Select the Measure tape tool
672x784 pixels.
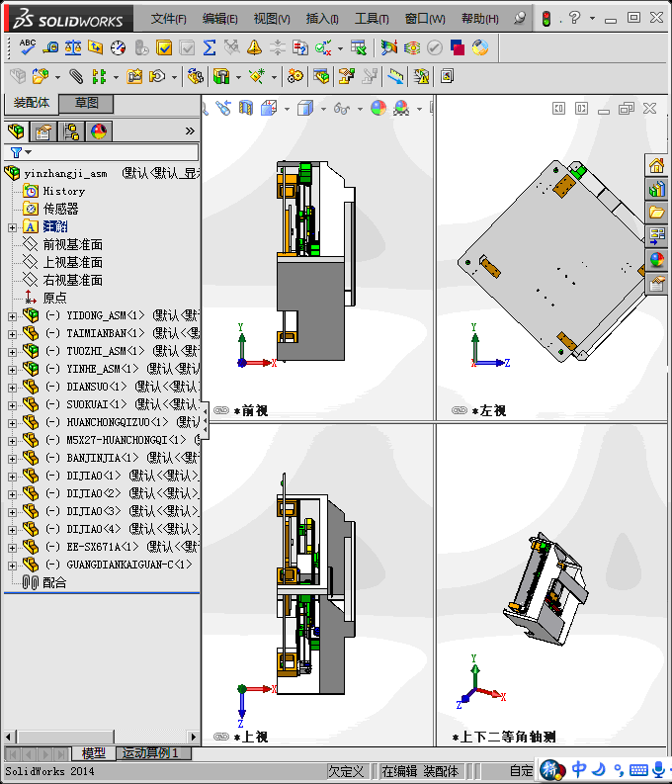click(50, 47)
